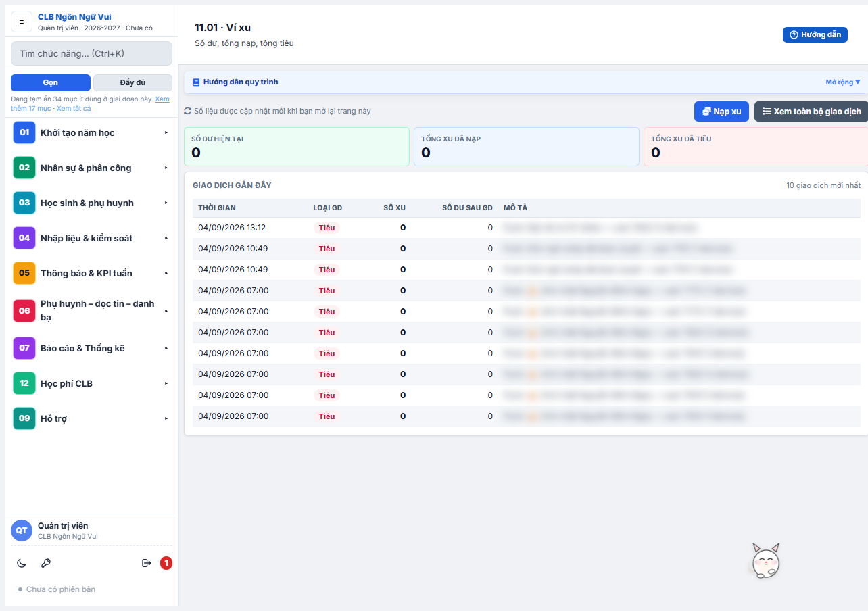The image size is (868, 611).
Task: Click the 06 red module badge
Action: (24, 311)
